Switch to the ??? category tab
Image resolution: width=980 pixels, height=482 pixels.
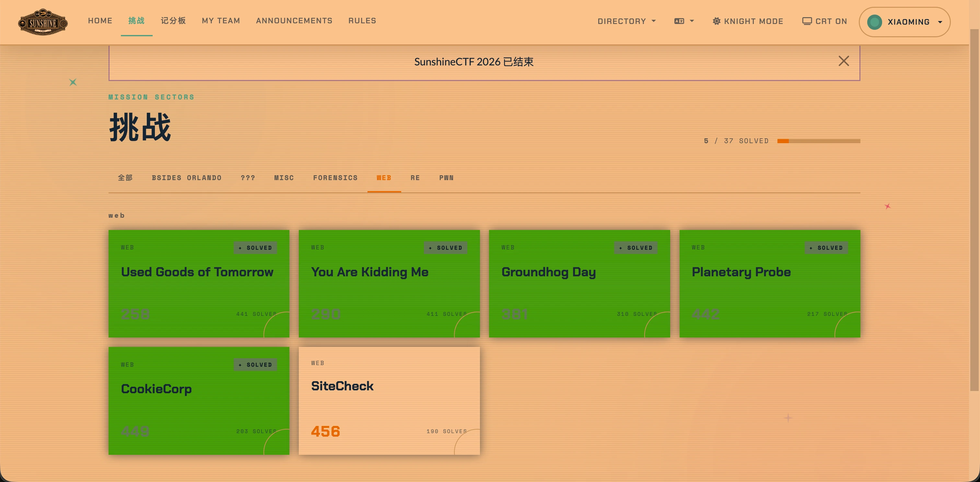coord(248,178)
